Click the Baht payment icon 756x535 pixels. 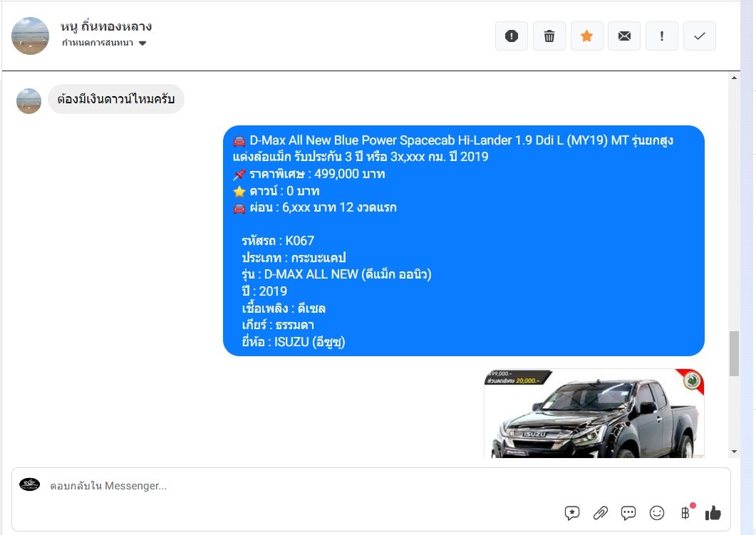685,513
